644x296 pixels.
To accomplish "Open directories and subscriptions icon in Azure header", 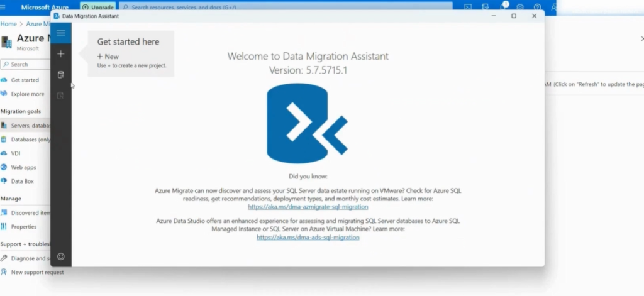I will [486, 8].
